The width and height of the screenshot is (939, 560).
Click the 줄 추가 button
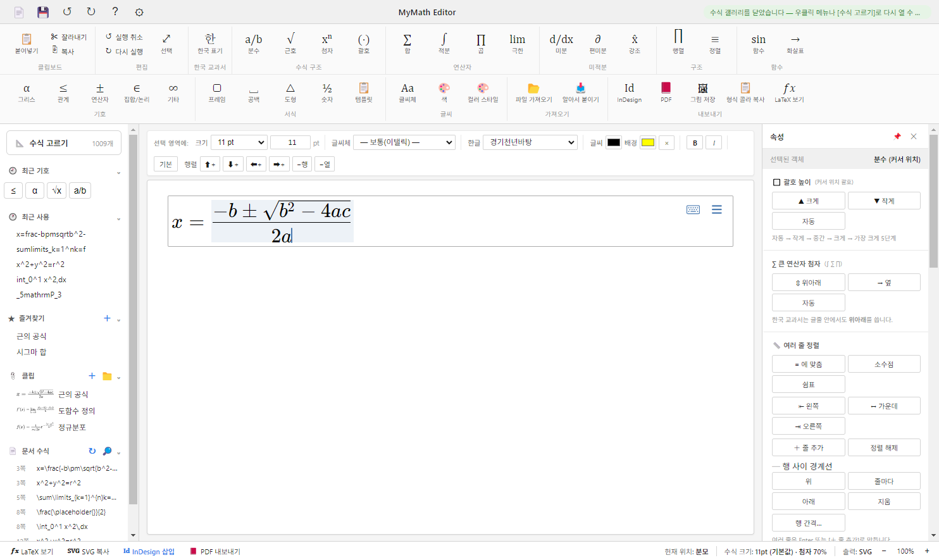[x=809, y=447]
